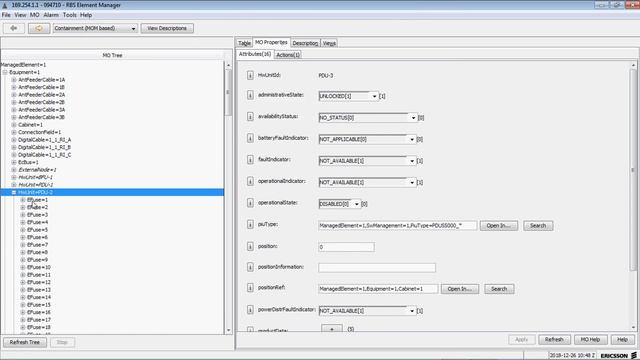640x360 pixels.
Task: Open info icon for positionRef attribute
Action: tap(250, 288)
